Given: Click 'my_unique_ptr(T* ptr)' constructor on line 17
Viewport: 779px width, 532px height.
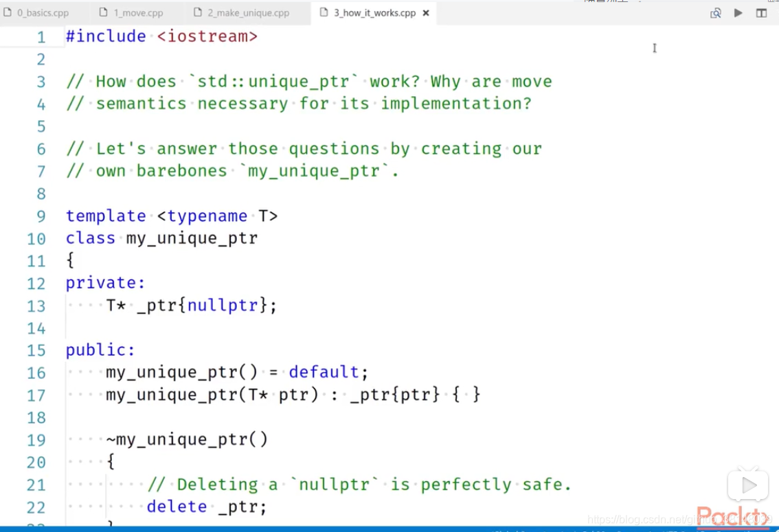Looking at the screenshot, I should tap(212, 395).
